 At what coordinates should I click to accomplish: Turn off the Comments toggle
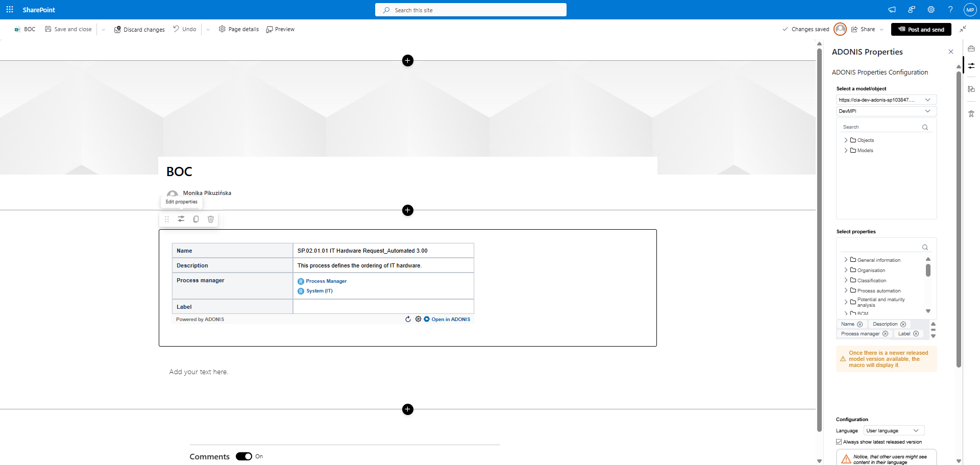tap(244, 456)
